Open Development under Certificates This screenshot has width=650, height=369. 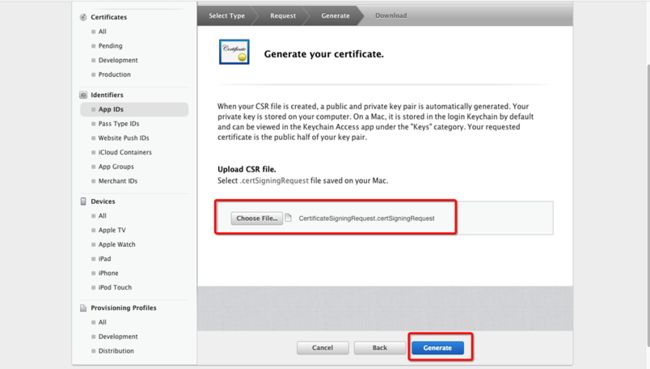[x=118, y=60]
